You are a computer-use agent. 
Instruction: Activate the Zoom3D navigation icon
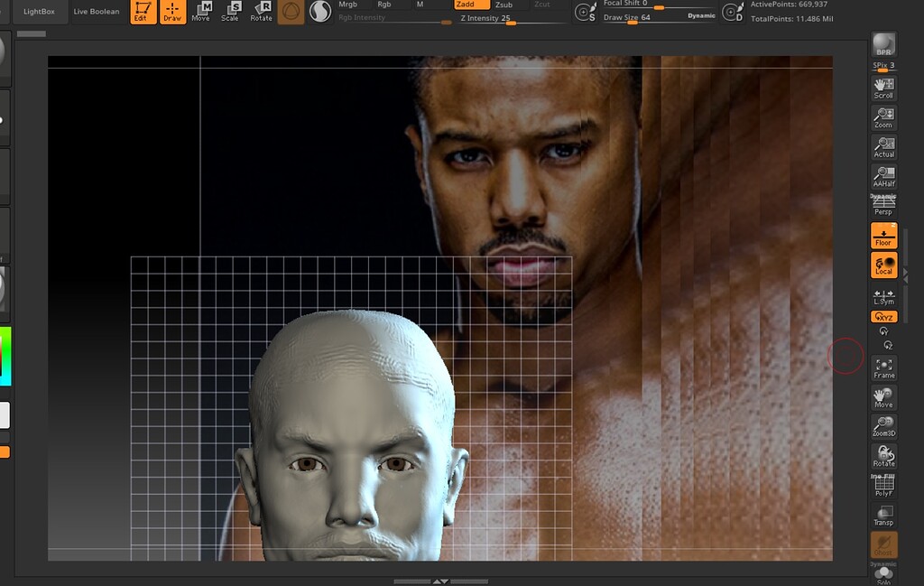click(883, 424)
